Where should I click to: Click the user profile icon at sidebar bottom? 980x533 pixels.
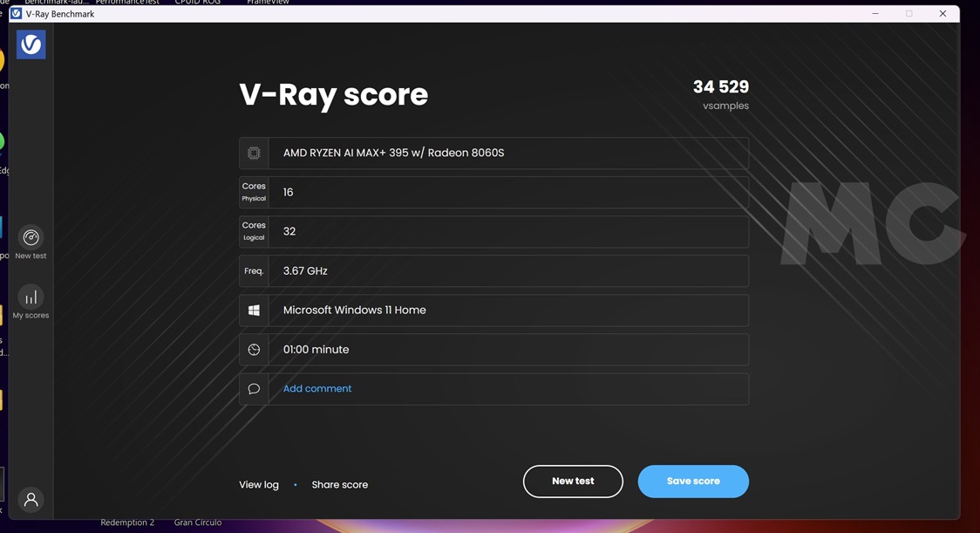31,499
